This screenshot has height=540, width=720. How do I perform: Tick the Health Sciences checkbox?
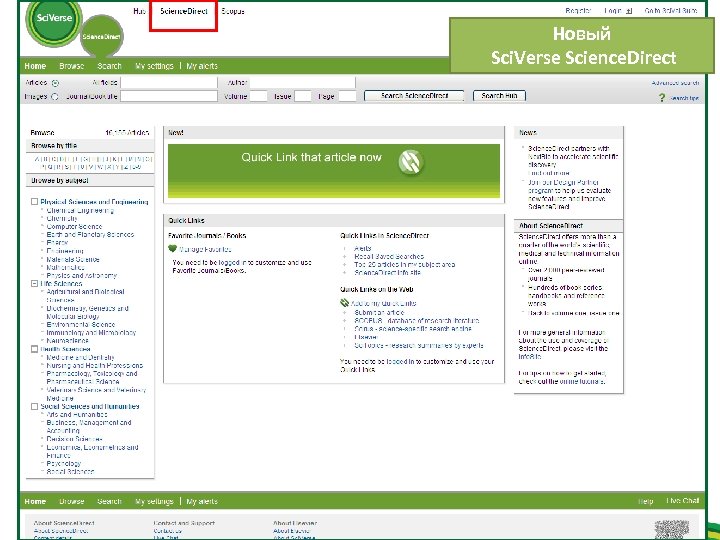[x=34, y=349]
